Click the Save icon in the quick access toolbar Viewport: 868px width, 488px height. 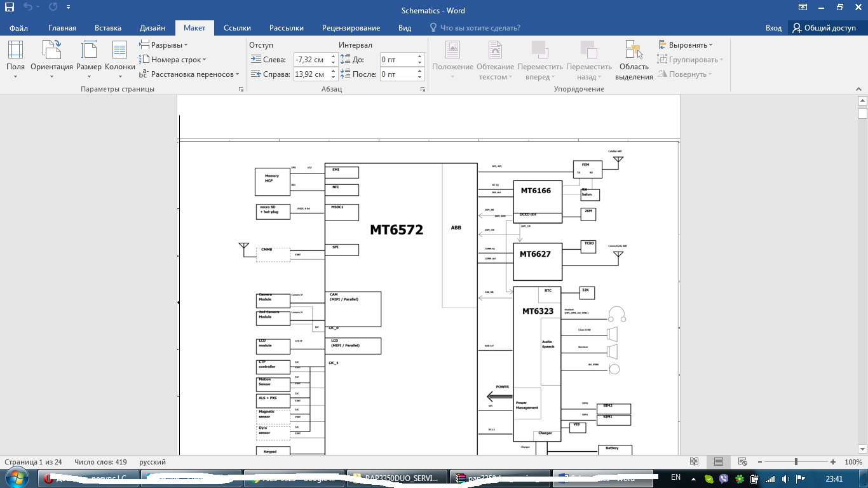(10, 8)
